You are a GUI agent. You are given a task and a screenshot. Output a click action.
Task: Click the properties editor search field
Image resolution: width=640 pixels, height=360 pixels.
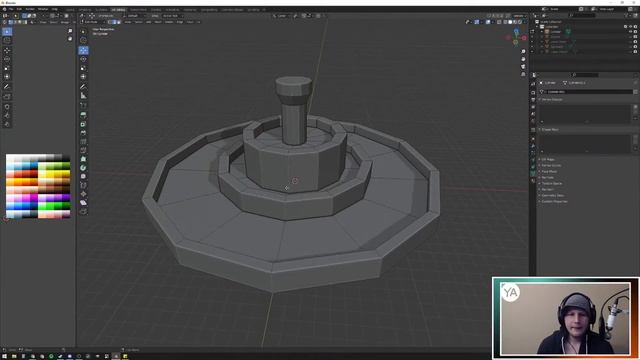pos(586,75)
